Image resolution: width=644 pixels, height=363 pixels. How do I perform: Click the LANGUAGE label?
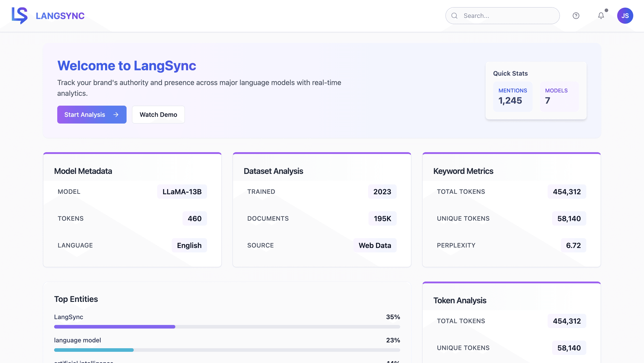click(75, 246)
